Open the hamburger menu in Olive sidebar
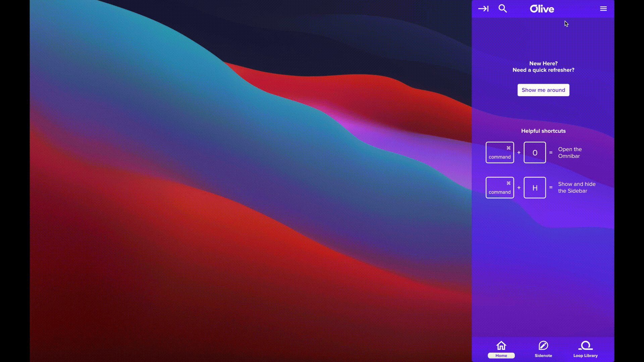 (603, 9)
